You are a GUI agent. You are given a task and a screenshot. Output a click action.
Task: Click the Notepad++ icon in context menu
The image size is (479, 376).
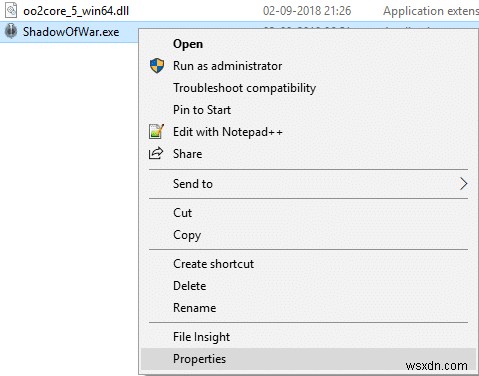point(156,131)
